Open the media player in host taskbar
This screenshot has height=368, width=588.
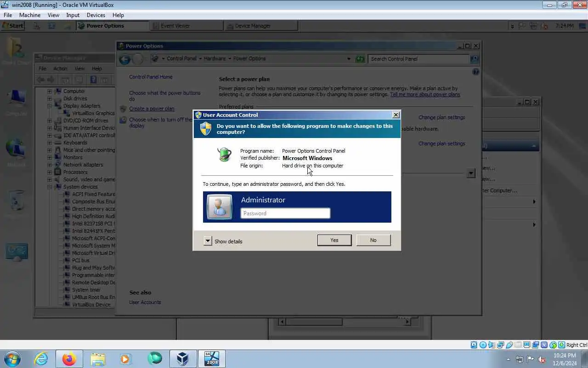pyautogui.click(x=126, y=359)
